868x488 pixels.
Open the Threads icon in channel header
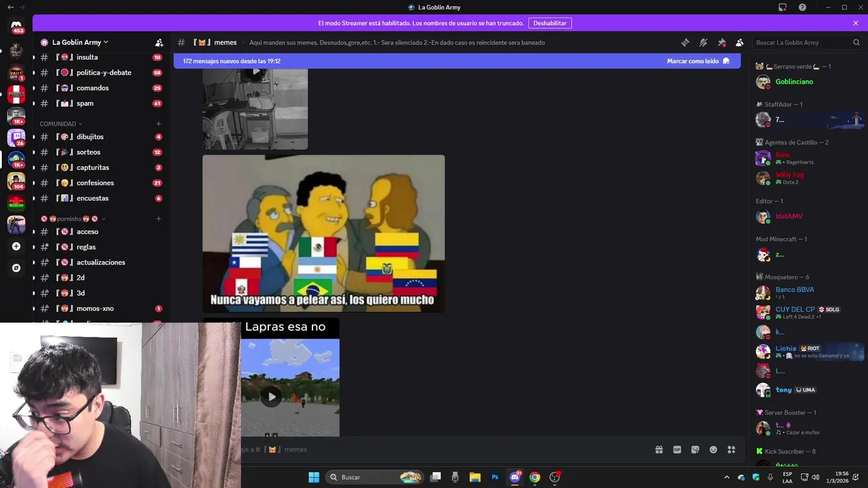coord(685,42)
